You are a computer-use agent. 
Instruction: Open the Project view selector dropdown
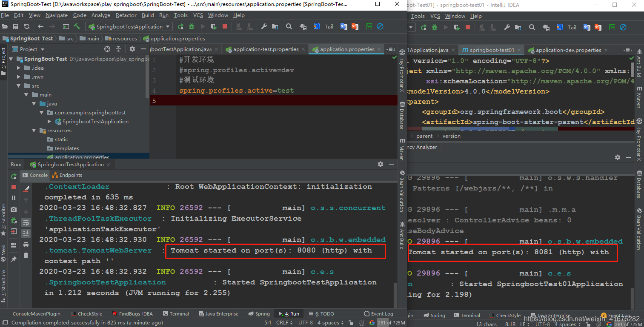pos(29,49)
